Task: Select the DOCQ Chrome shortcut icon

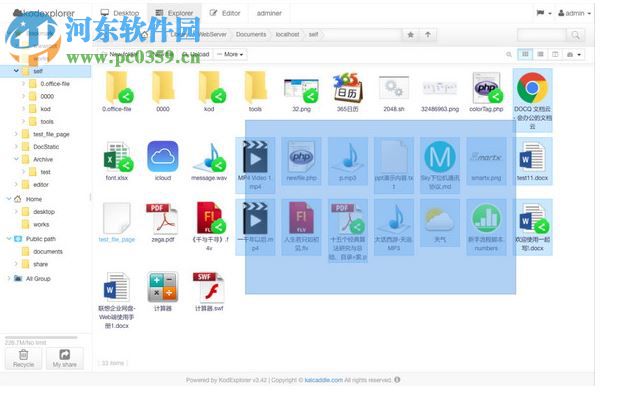Action: [x=532, y=88]
